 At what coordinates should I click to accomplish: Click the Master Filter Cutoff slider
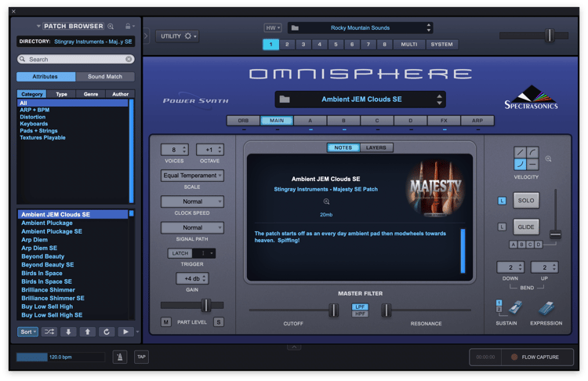click(294, 310)
